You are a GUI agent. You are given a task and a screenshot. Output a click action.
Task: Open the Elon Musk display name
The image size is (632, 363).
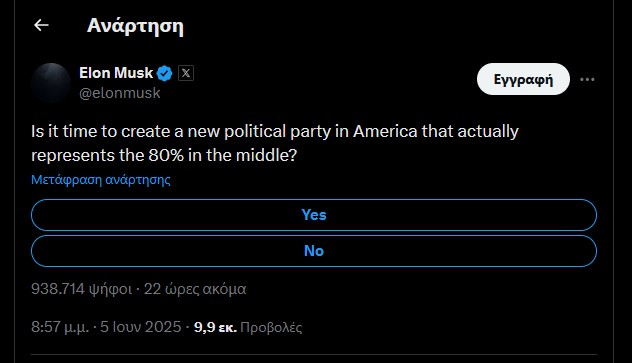point(116,73)
